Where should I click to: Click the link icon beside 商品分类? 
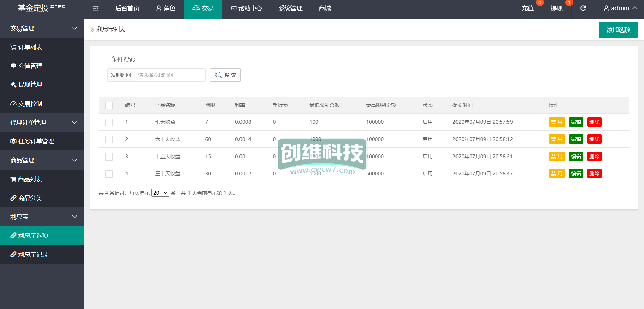tap(13, 198)
